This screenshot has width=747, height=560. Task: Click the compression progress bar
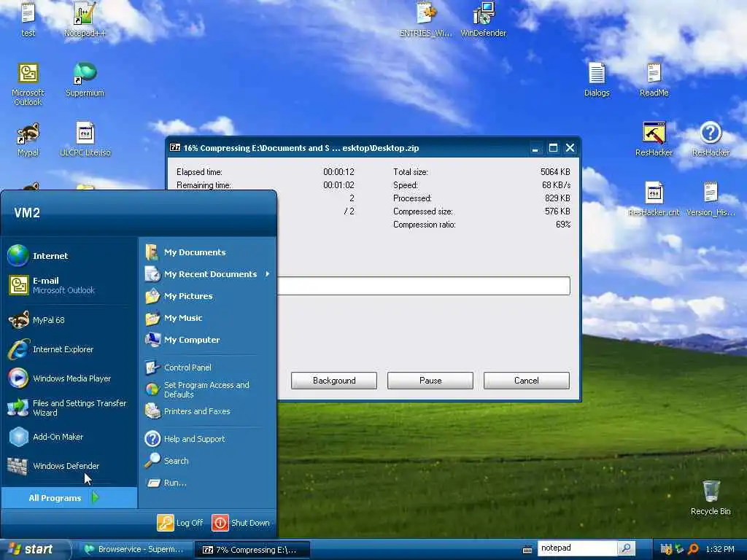point(424,286)
